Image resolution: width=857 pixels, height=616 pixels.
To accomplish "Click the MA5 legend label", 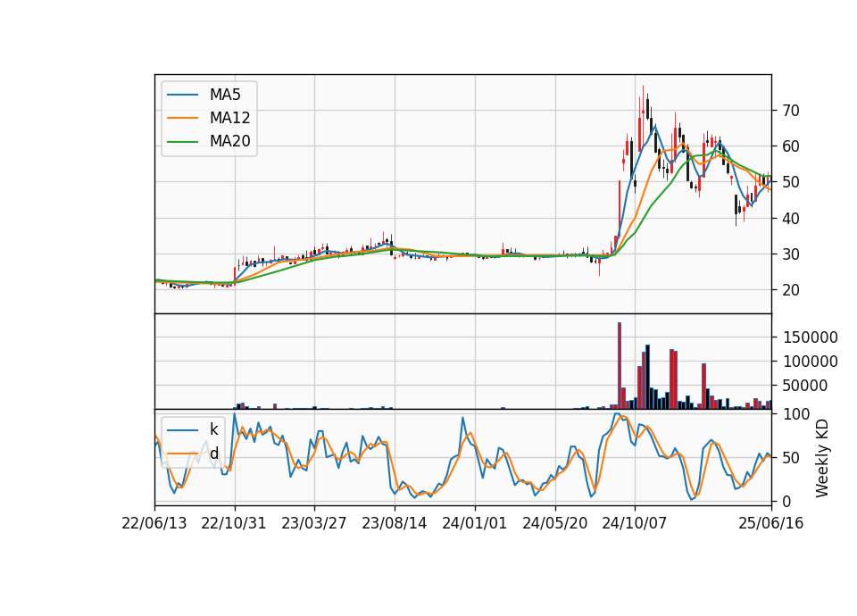I will pos(225,95).
